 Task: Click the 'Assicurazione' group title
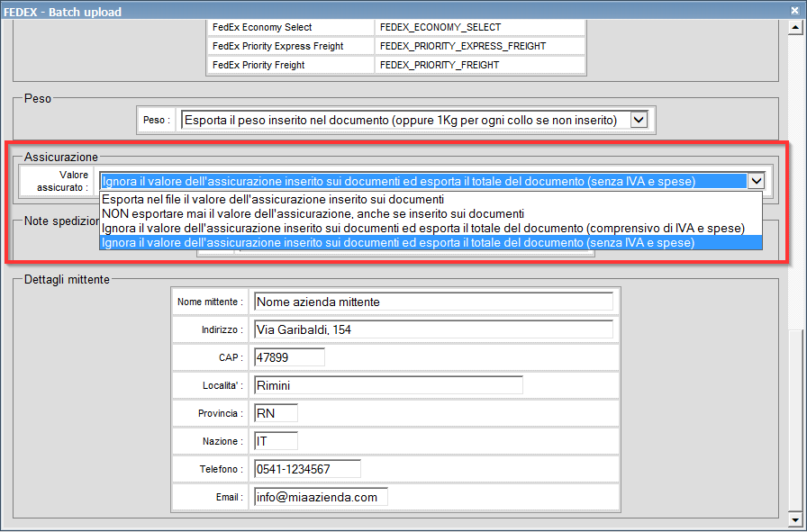click(x=60, y=157)
